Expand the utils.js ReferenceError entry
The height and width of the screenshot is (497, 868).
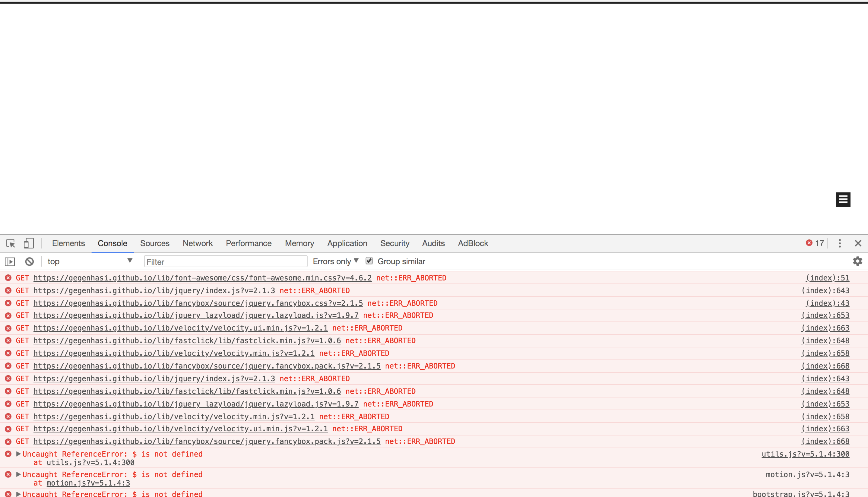tap(18, 454)
